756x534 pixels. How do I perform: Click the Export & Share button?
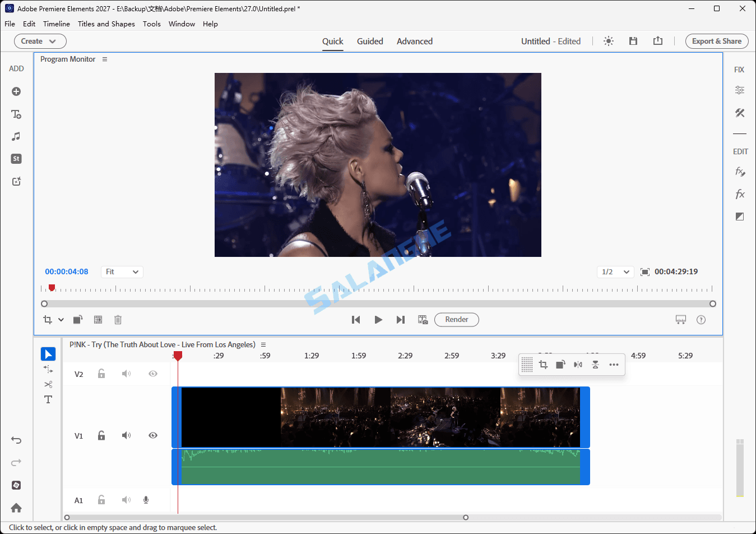point(717,41)
